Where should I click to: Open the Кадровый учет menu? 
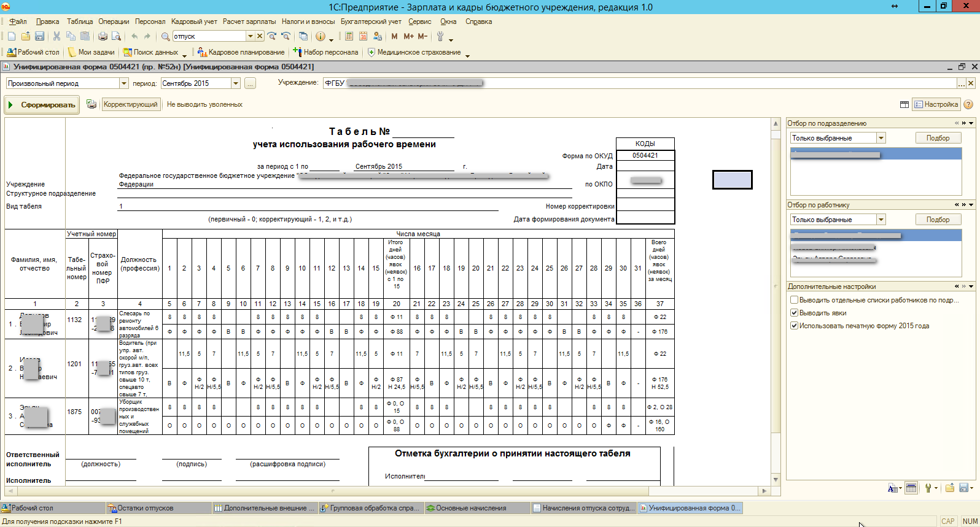194,21
